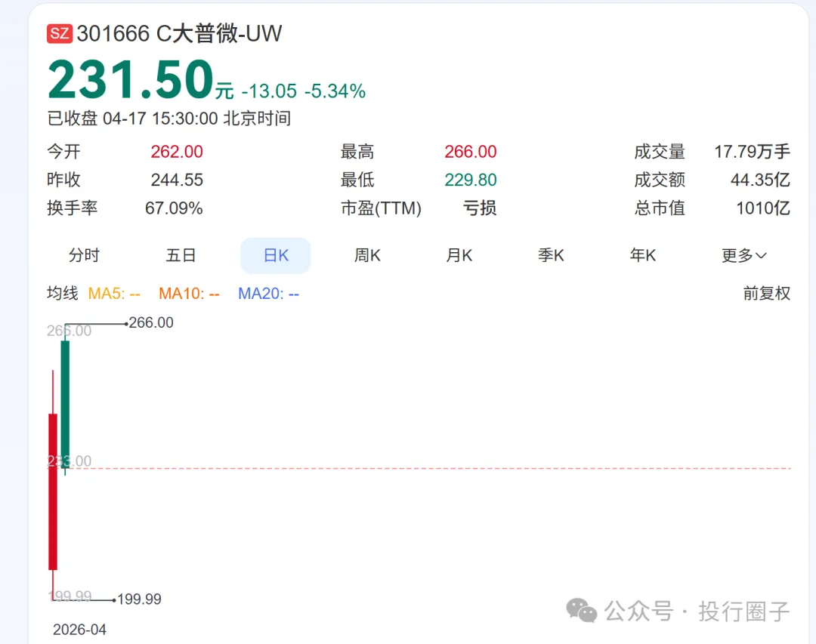This screenshot has width=816, height=644.
Task: Switch to the 五日 five-day tab
Action: click(181, 255)
